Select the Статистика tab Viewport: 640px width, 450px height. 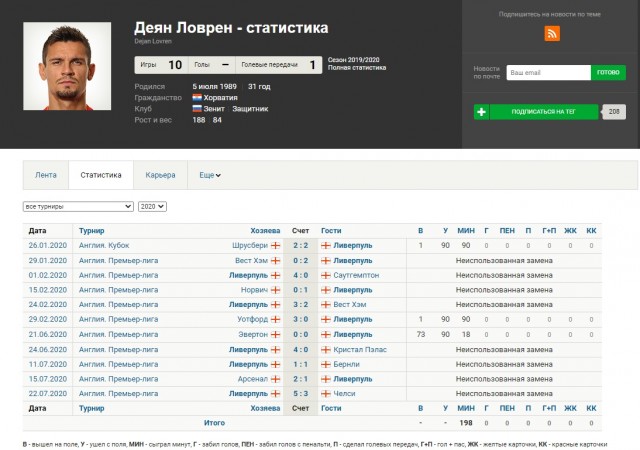[x=101, y=175]
